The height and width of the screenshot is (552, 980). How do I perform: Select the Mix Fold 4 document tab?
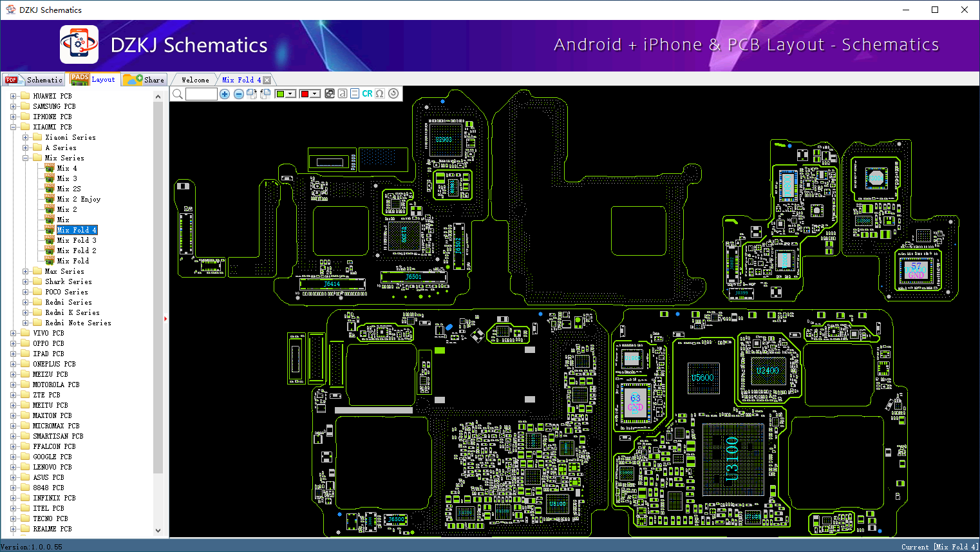[241, 80]
